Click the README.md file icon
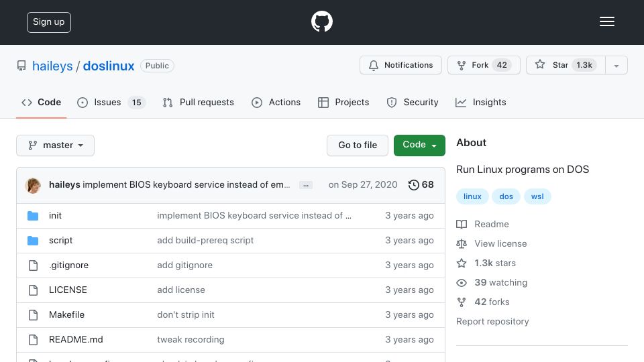The image size is (644, 362). pyautogui.click(x=34, y=340)
